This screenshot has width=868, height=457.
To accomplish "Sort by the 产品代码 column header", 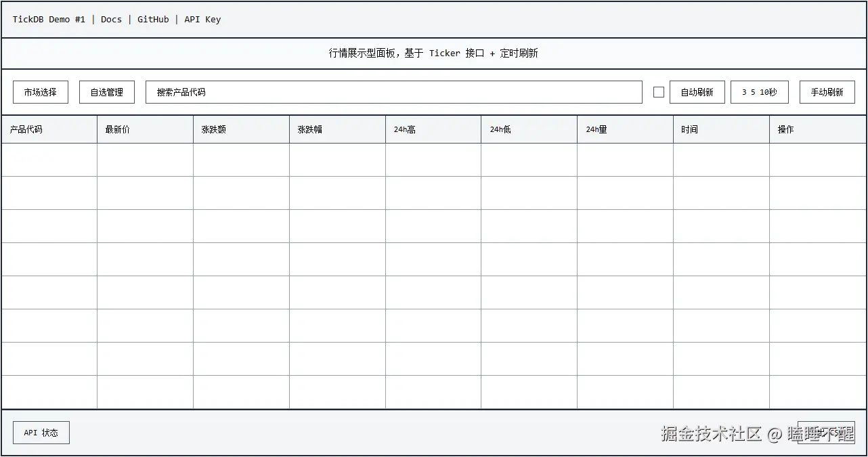I will pyautogui.click(x=26, y=129).
